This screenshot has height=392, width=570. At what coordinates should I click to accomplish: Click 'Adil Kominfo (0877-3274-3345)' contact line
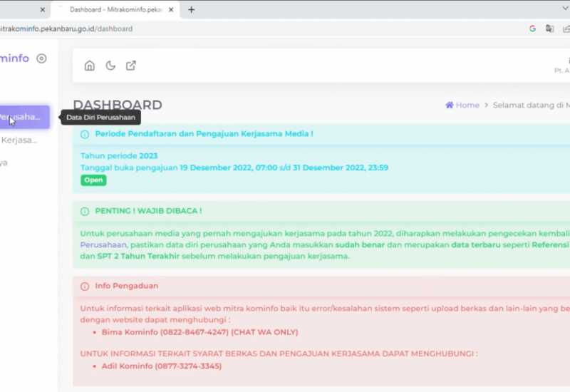162,366
